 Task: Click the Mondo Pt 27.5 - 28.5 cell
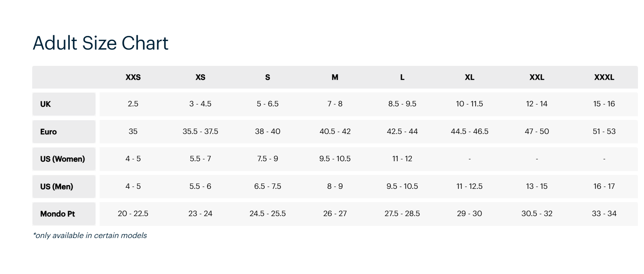tap(402, 213)
